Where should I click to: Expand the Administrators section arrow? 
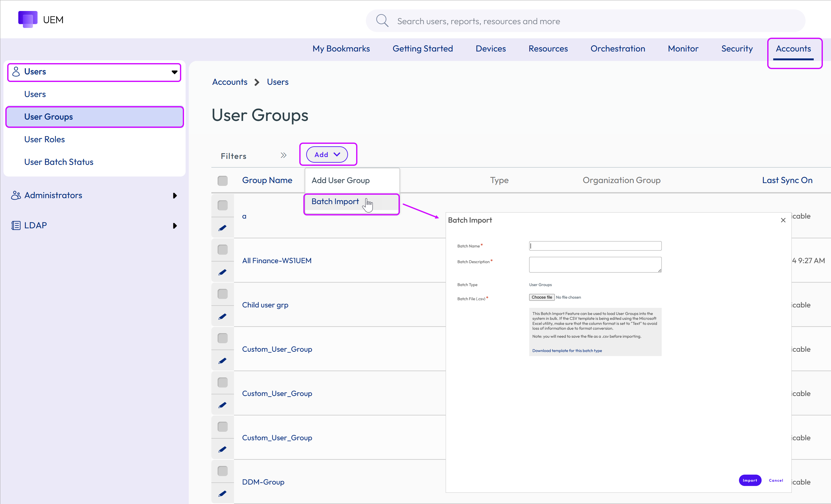(x=175, y=196)
